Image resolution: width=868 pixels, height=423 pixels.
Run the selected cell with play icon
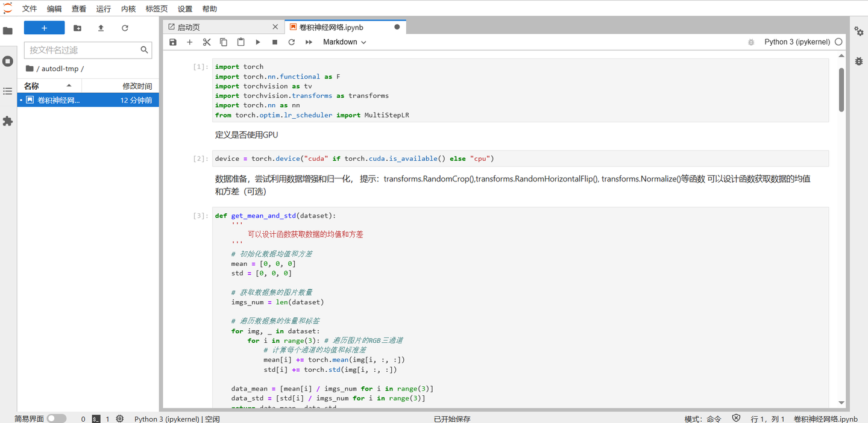click(x=258, y=42)
